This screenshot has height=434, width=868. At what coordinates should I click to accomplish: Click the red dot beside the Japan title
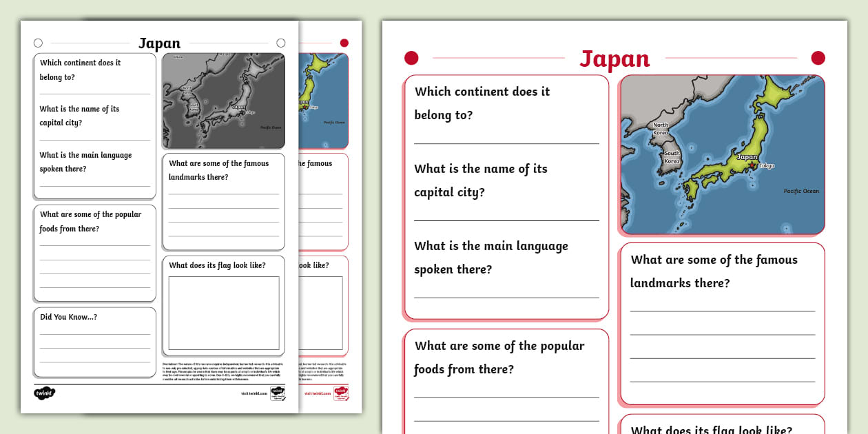click(411, 58)
